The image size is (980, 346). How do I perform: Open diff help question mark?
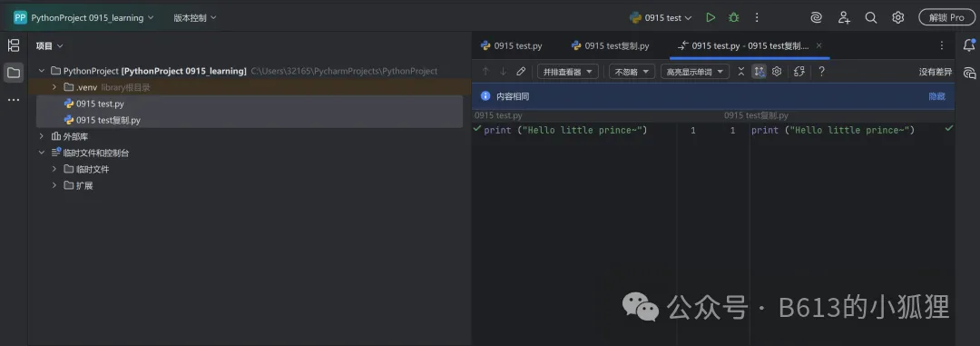[x=822, y=72]
